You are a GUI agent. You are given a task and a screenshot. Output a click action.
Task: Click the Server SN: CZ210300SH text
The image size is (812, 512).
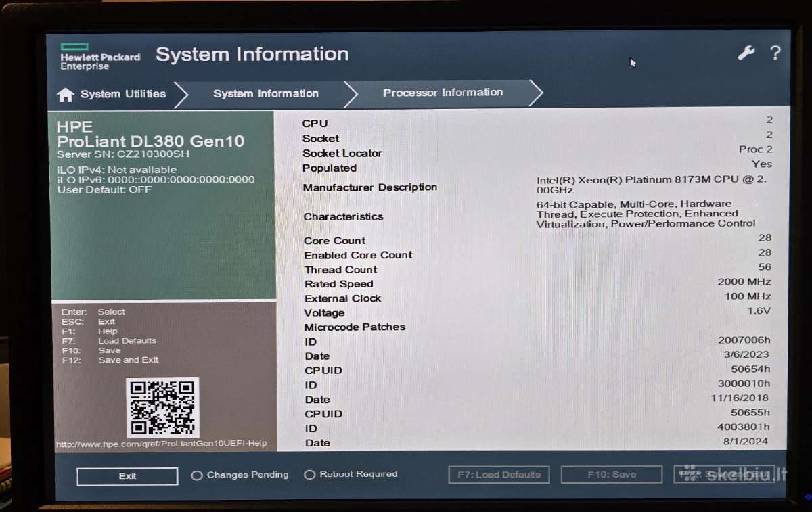pos(123,154)
